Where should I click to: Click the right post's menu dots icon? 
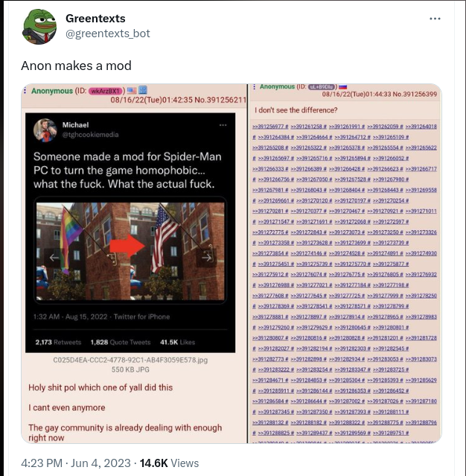(254, 86)
